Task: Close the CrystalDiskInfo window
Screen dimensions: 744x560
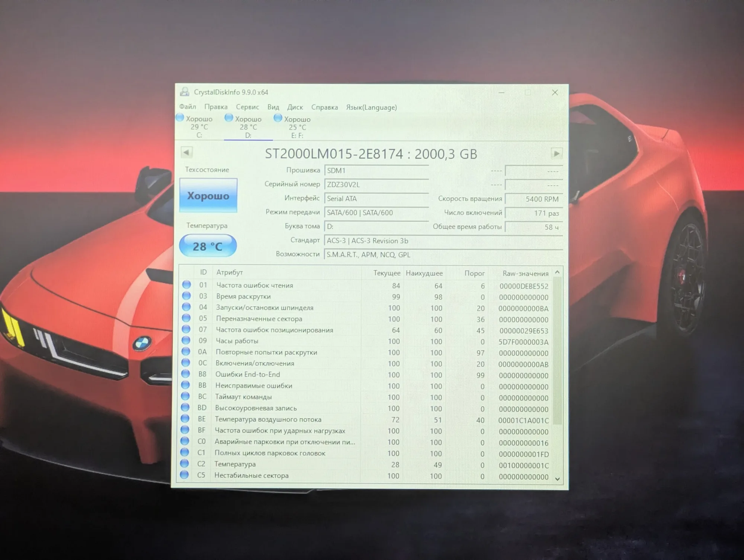Action: (x=555, y=93)
